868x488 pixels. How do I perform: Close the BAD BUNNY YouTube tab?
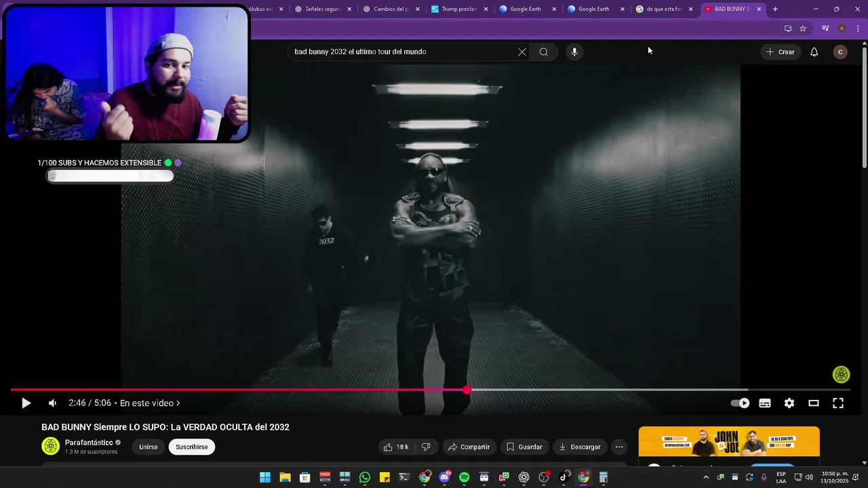coord(759,9)
